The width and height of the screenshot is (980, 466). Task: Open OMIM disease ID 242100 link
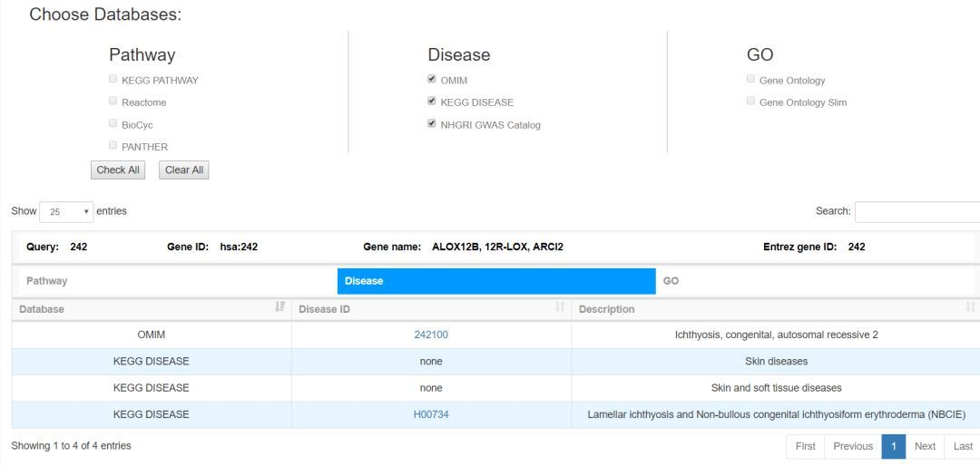click(431, 335)
